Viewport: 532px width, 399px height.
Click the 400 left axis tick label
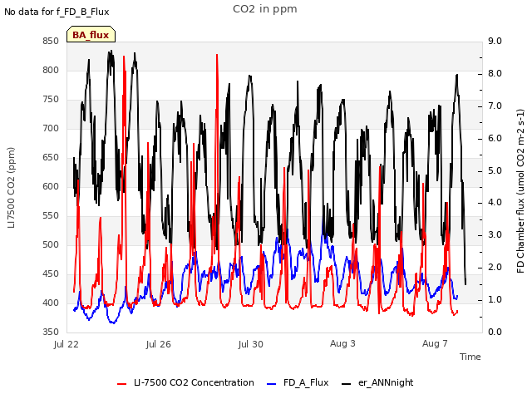[51, 303]
